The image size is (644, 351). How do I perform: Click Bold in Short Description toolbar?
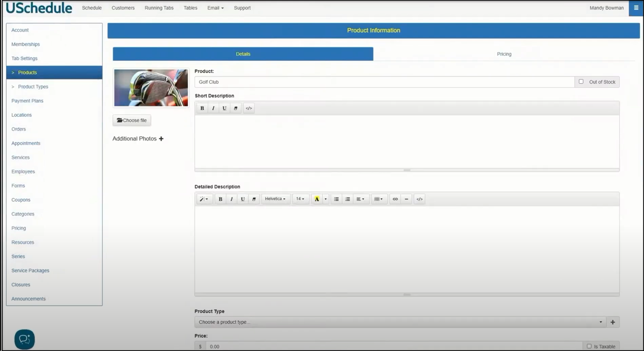click(x=202, y=108)
